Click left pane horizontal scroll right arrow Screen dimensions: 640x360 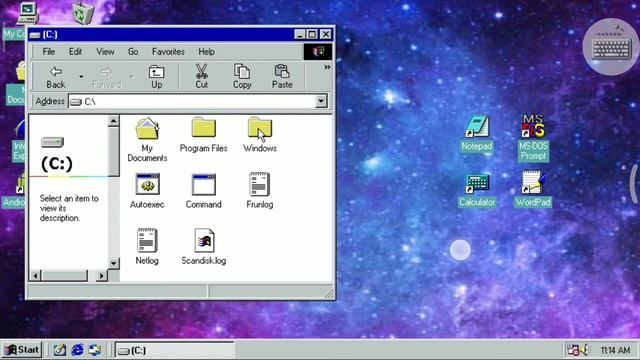(102, 276)
